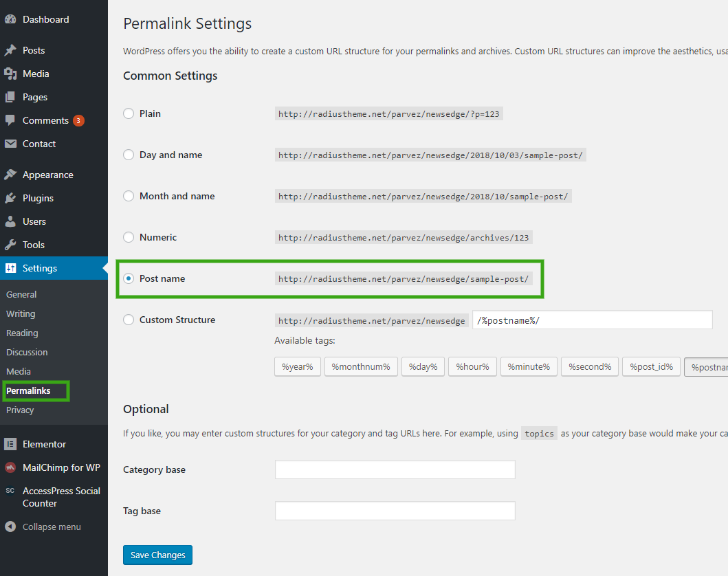Open Reading settings submenu
The height and width of the screenshot is (576, 728).
pyautogui.click(x=22, y=333)
